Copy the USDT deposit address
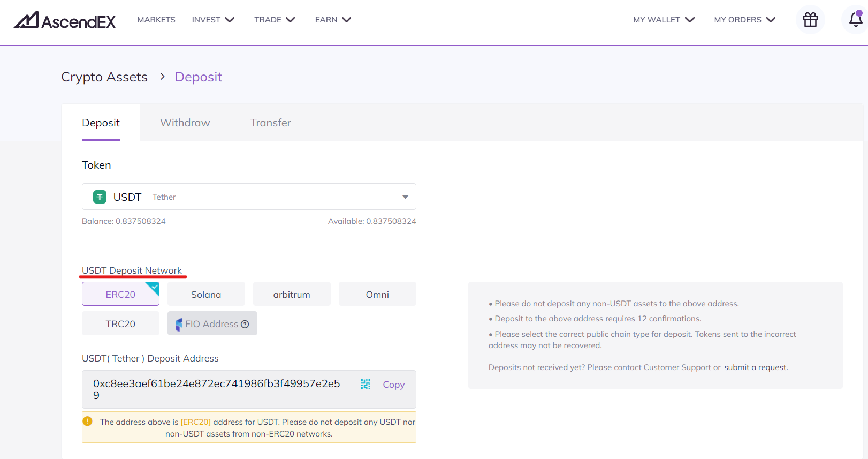Image resolution: width=868 pixels, height=459 pixels. [x=393, y=385]
